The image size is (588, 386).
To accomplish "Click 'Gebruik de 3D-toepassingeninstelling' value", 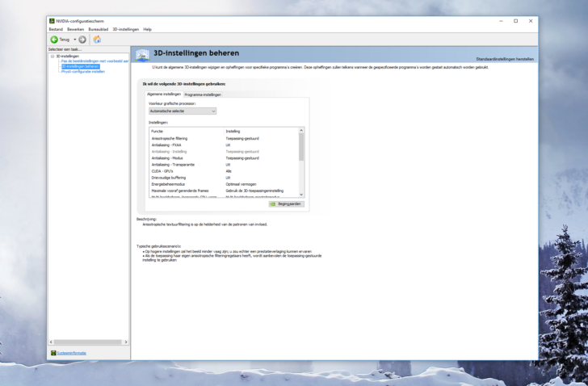I will (x=254, y=191).
